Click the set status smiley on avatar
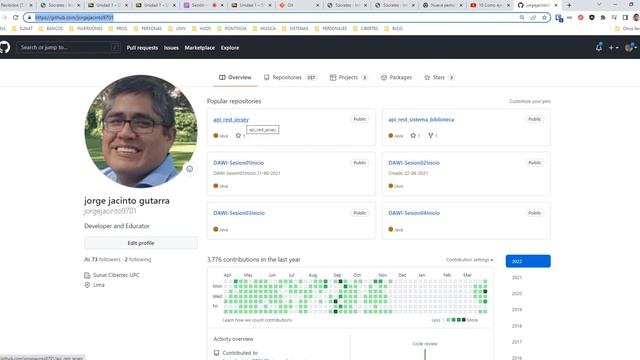 189,169
